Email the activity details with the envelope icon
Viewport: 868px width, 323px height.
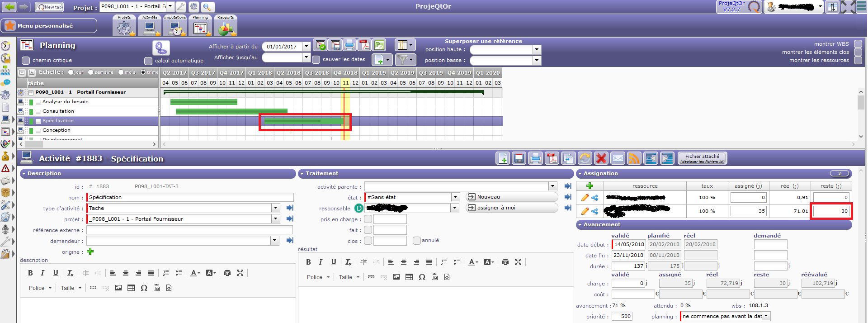(618, 158)
